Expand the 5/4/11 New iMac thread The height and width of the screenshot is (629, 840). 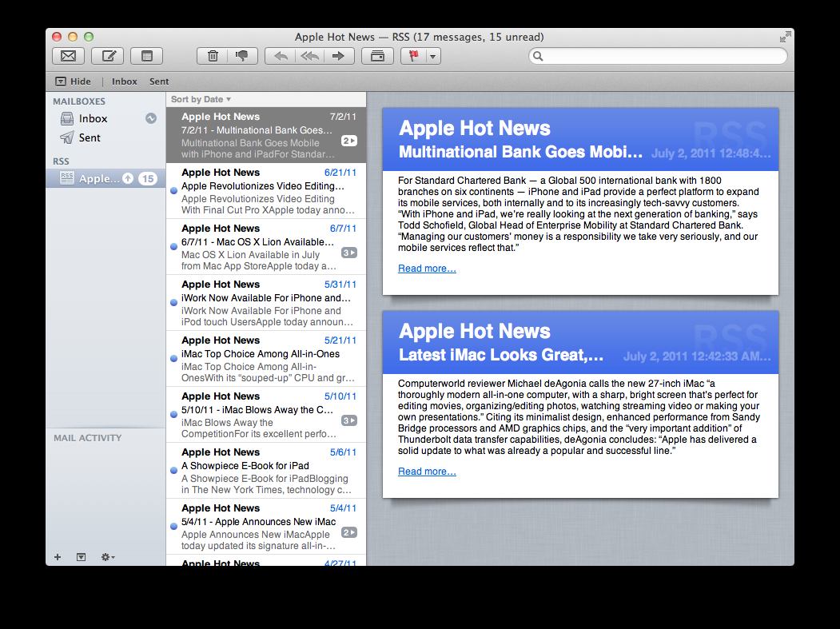point(348,532)
